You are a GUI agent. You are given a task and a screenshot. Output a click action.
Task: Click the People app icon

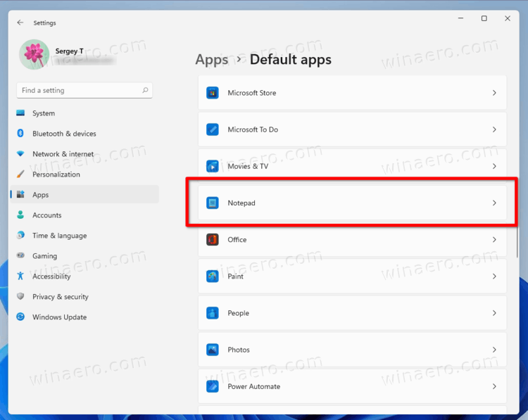[213, 313]
